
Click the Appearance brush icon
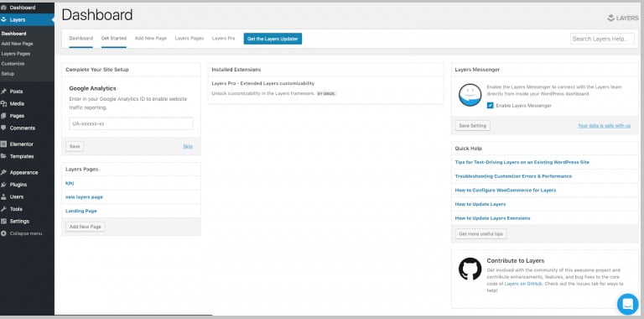tap(3, 173)
